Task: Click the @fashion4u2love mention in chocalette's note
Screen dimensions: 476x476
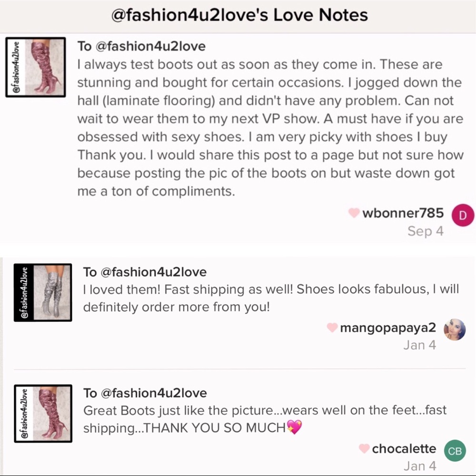Action: point(154,393)
